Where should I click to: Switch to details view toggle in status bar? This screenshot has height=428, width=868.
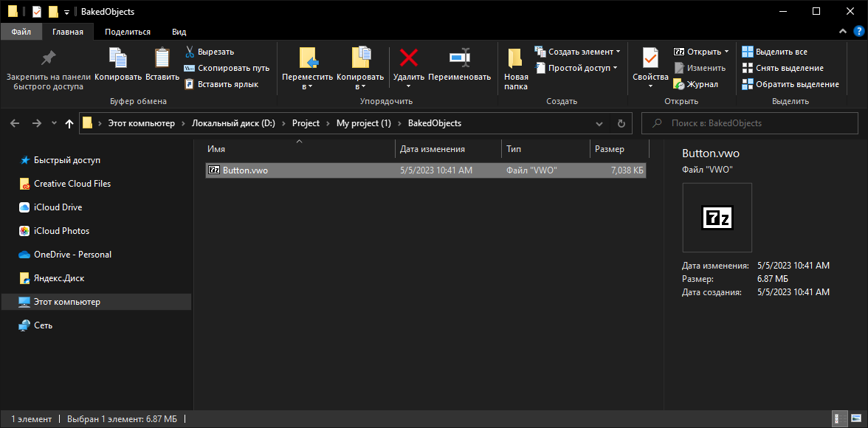pyautogui.click(x=839, y=418)
